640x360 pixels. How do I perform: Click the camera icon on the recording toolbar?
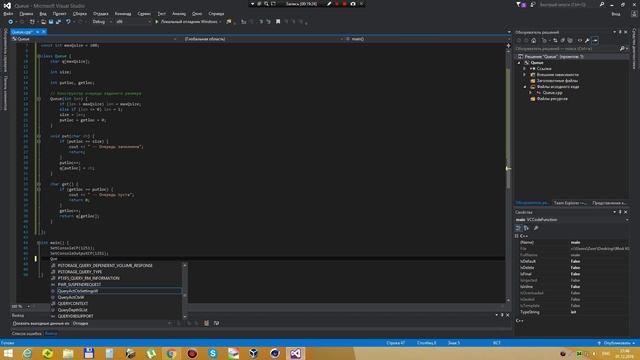coord(353,4)
